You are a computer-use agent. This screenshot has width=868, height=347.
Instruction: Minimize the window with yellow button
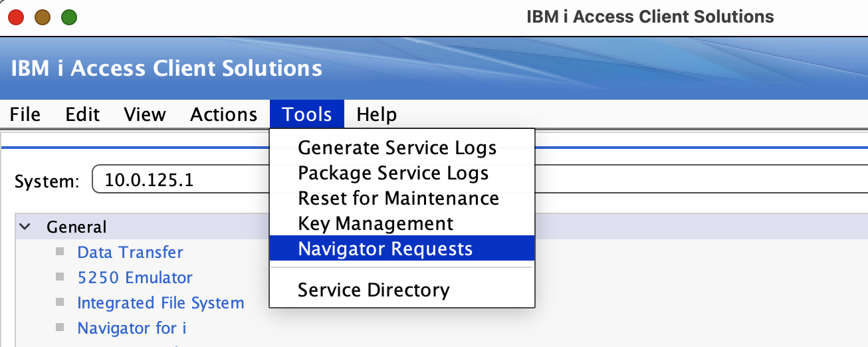pos(42,17)
